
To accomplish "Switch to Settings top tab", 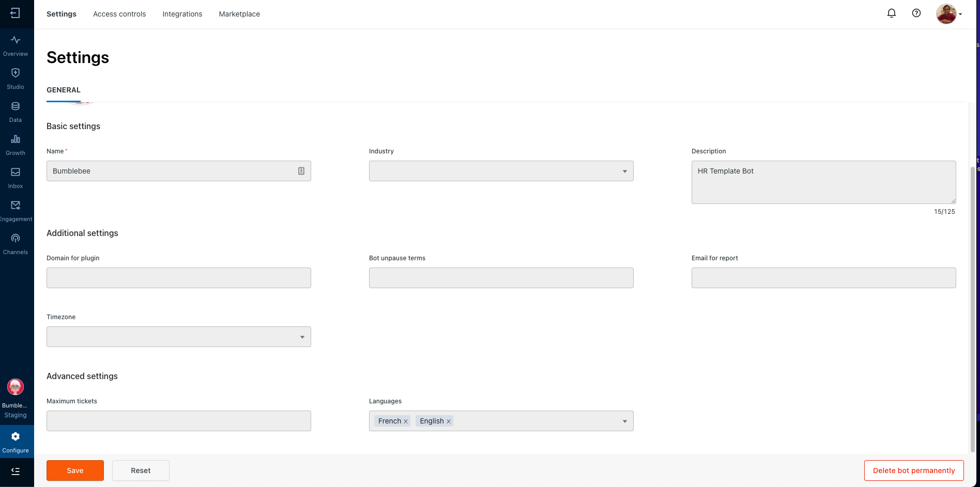I will point(62,14).
